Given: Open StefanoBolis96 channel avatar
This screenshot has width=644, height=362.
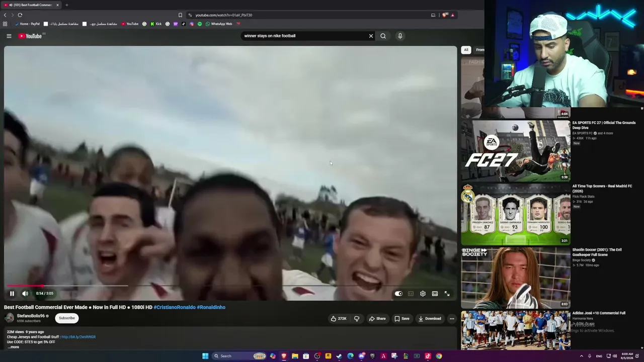Looking at the screenshot, I should tap(9, 318).
